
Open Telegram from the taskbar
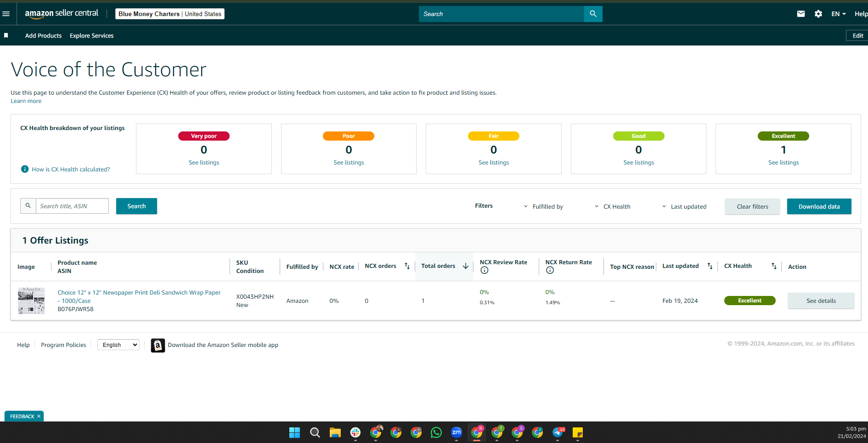point(558,432)
